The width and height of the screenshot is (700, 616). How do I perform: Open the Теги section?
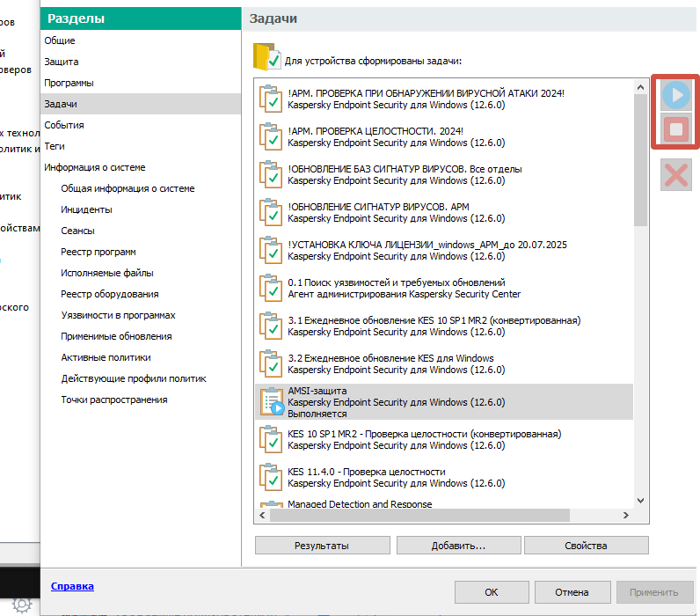pyautogui.click(x=140, y=146)
